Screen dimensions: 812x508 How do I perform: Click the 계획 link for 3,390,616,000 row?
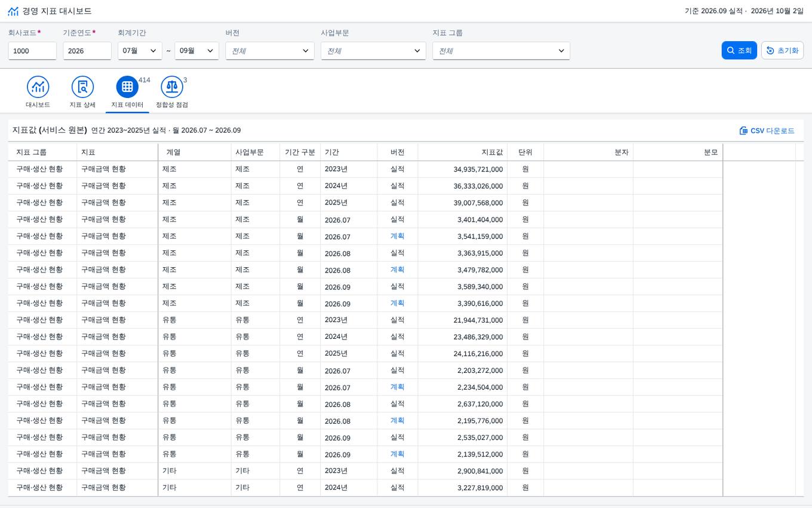click(397, 303)
